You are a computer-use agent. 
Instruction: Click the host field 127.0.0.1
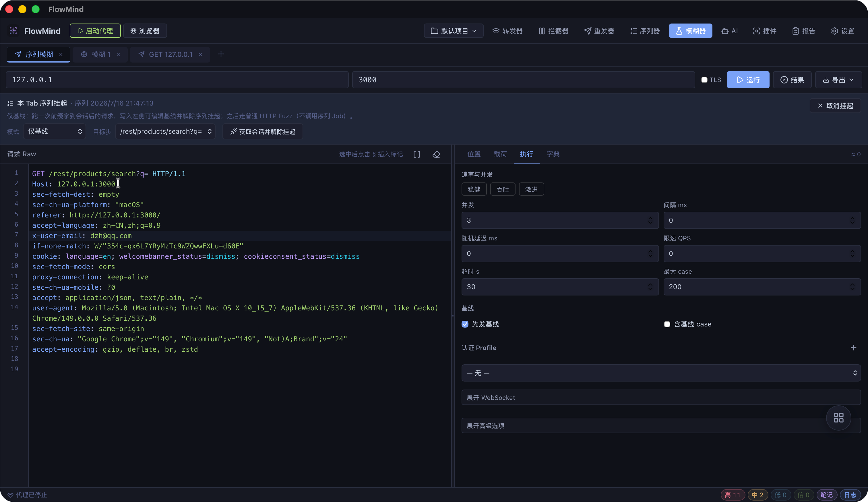click(x=177, y=80)
